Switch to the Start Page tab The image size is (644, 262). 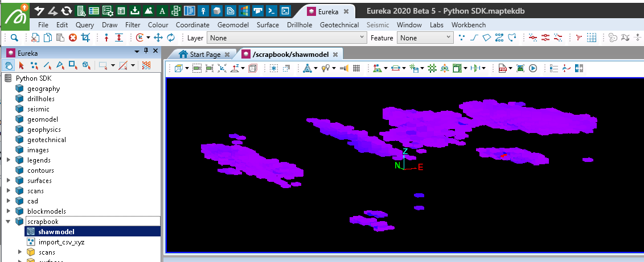coord(205,54)
